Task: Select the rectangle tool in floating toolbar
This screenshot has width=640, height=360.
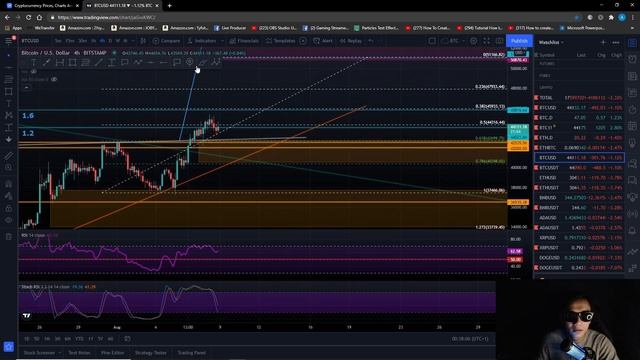Action: (x=73, y=62)
